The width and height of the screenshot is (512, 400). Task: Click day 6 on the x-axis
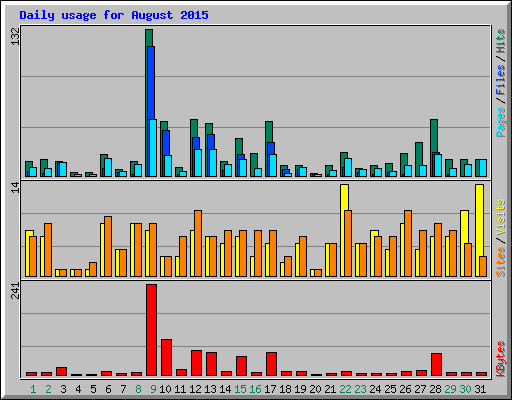coord(108,389)
